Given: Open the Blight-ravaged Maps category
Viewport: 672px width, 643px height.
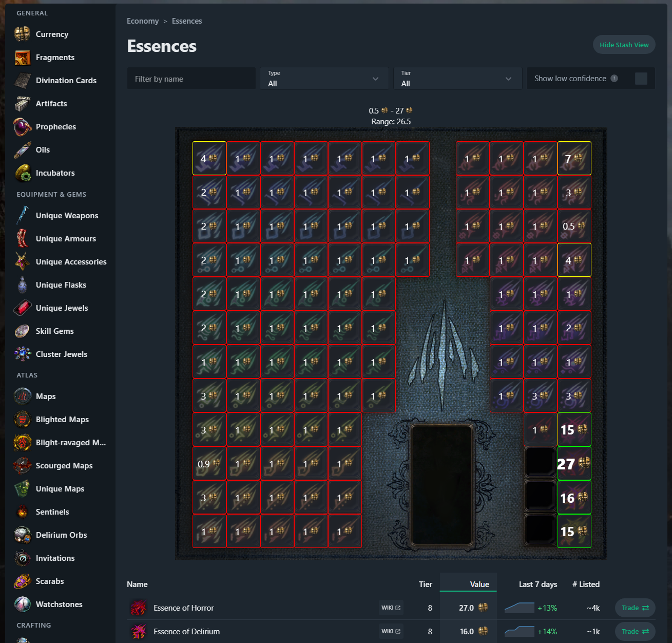Looking at the screenshot, I should (60, 442).
